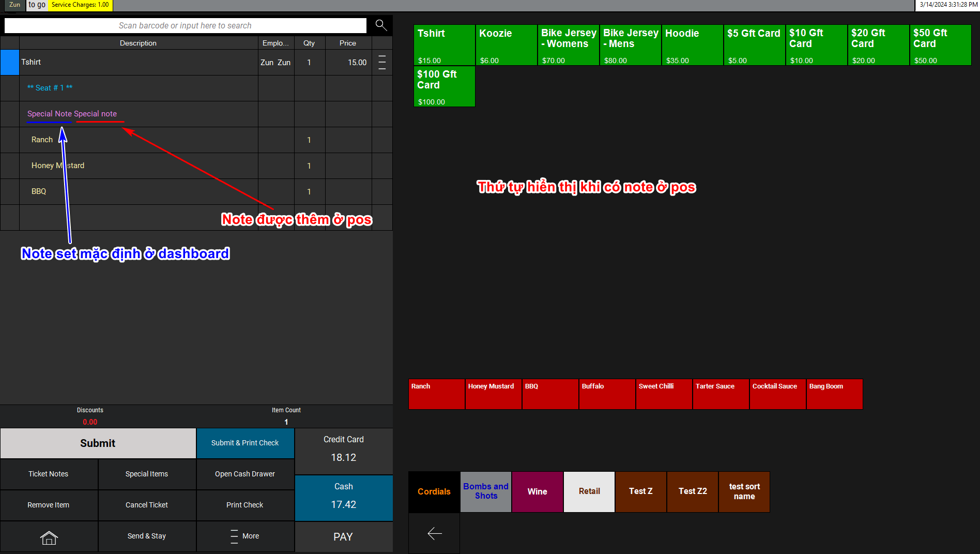Choose Cash payment of 17.42
Image resolution: width=980 pixels, height=554 pixels.
343,498
